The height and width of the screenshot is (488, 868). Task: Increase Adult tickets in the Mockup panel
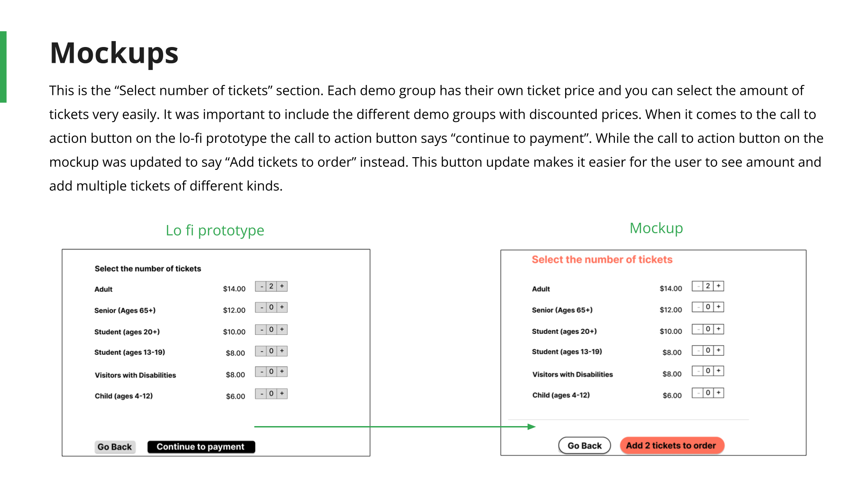[718, 286]
